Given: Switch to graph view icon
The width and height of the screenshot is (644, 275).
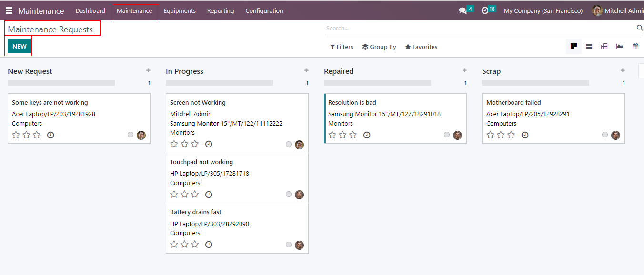Looking at the screenshot, I should tap(620, 47).
